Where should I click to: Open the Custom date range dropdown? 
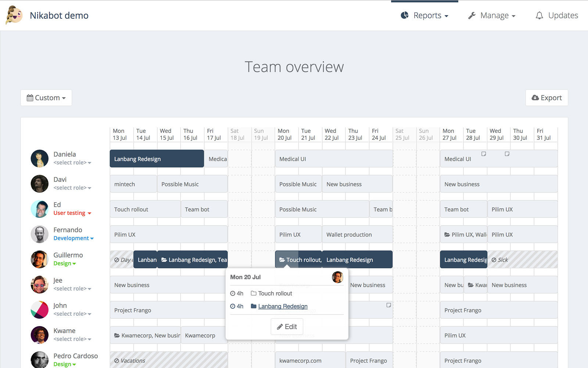pyautogui.click(x=46, y=98)
